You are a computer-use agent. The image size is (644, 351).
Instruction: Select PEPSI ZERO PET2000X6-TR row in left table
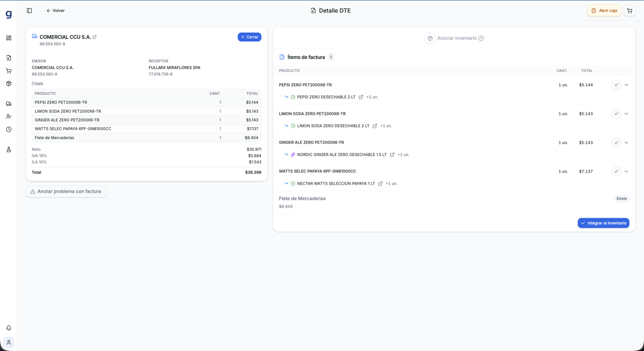(147, 102)
